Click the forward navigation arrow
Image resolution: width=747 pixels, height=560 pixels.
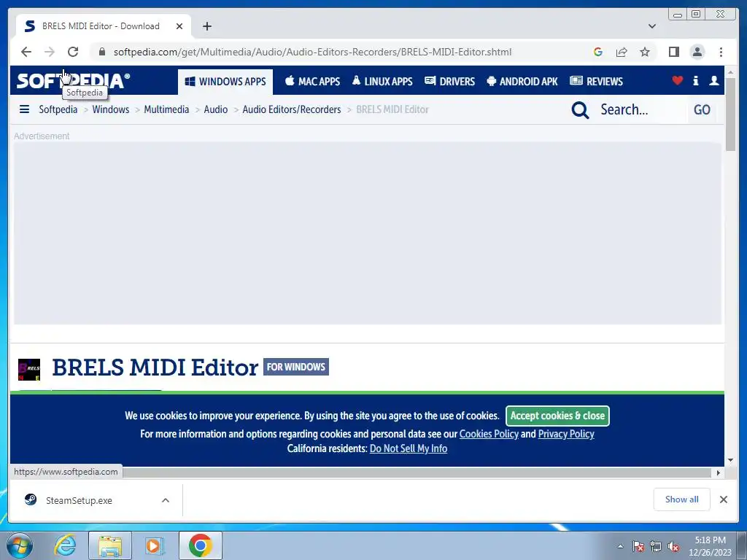(50, 52)
